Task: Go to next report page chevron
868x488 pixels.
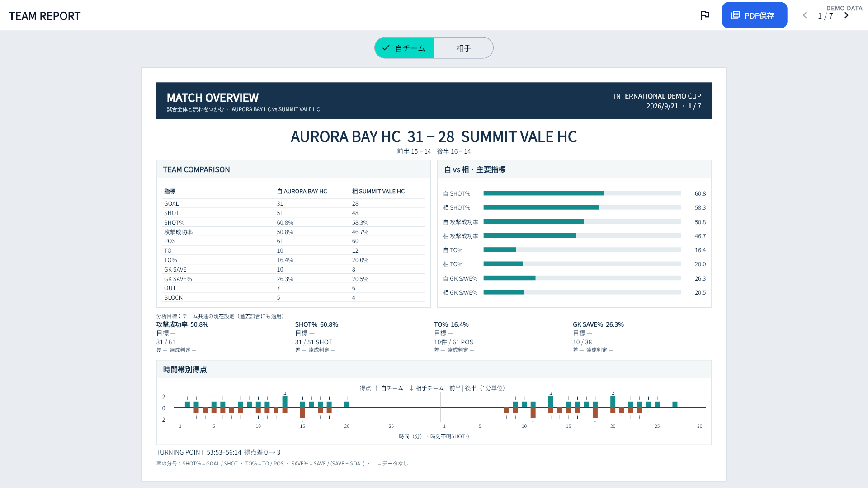Action: [846, 15]
